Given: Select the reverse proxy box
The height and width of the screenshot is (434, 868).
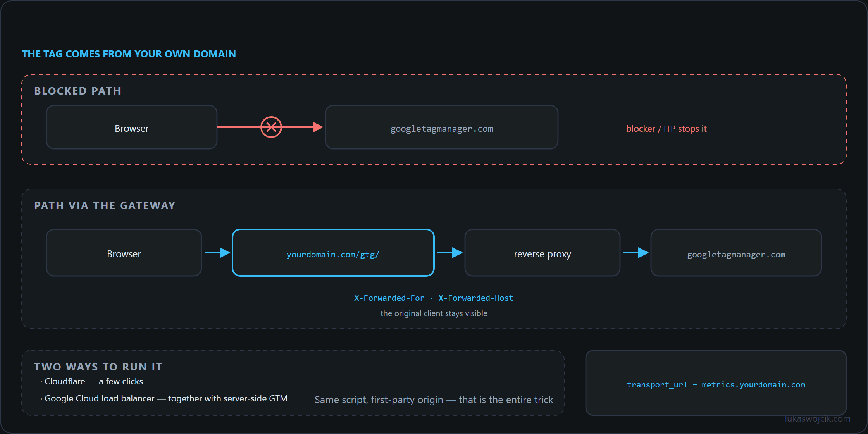Looking at the screenshot, I should point(542,253).
